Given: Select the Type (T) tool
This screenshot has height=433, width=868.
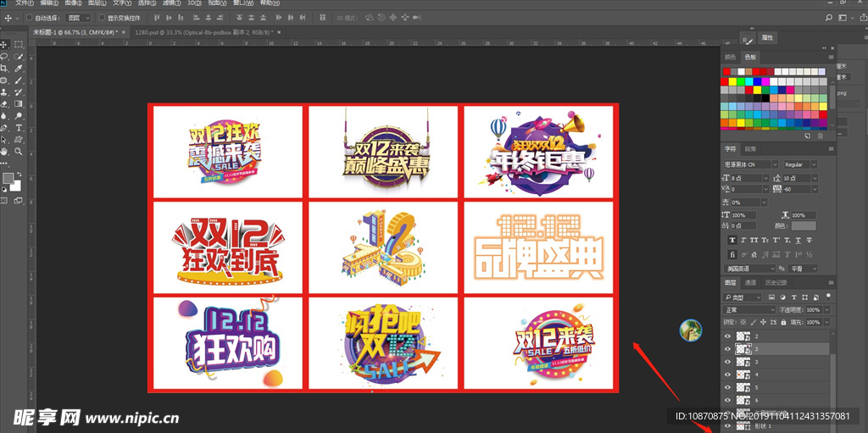Looking at the screenshot, I should coord(19,127).
